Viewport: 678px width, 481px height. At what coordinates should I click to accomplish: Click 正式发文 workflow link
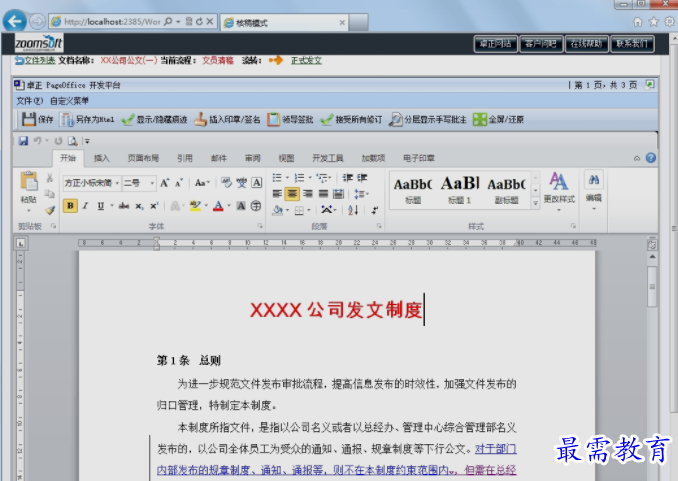point(306,61)
